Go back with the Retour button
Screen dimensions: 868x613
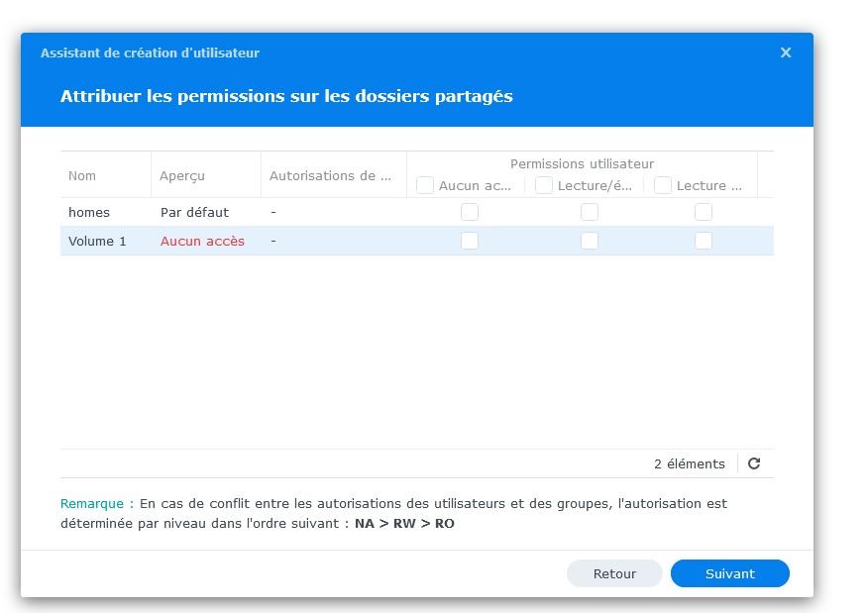(x=614, y=573)
